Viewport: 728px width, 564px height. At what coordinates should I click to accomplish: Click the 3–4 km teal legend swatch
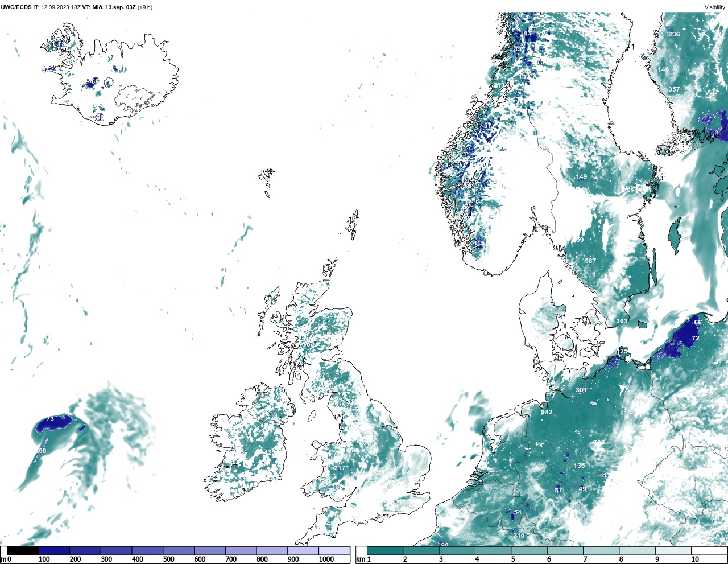(457, 551)
